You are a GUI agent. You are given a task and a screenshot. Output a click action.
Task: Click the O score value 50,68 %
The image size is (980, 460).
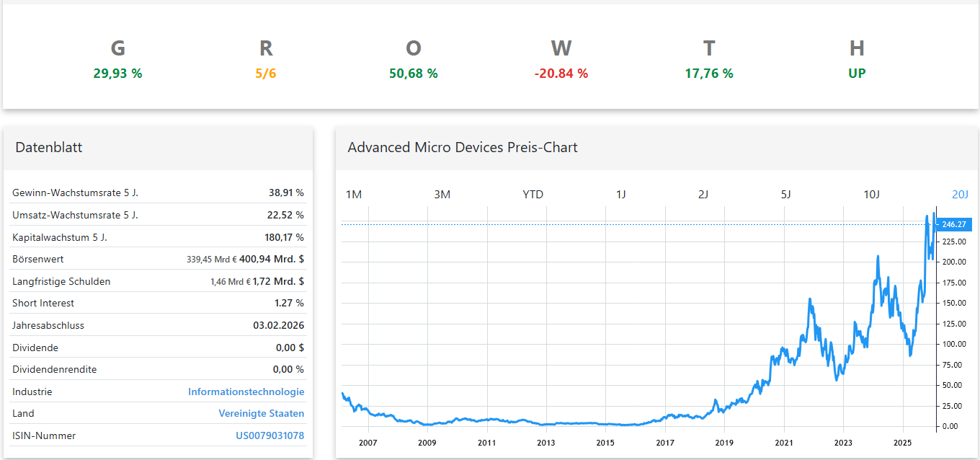click(413, 74)
